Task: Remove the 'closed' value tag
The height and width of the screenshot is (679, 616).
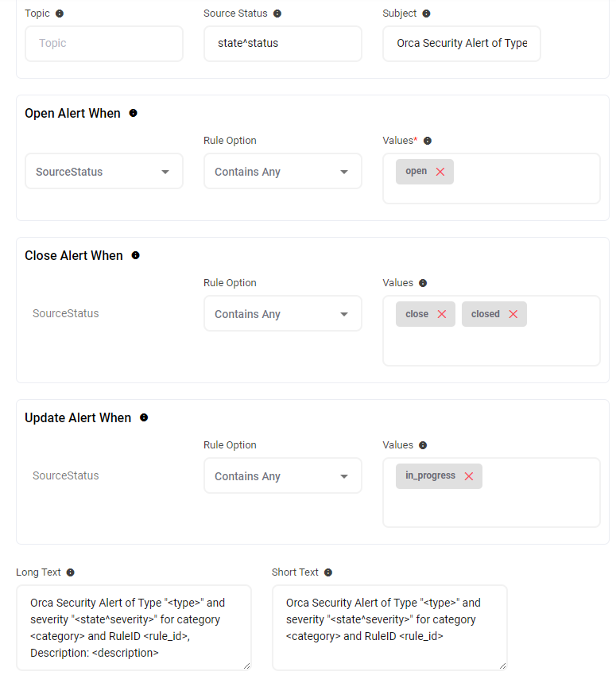Action: click(513, 314)
